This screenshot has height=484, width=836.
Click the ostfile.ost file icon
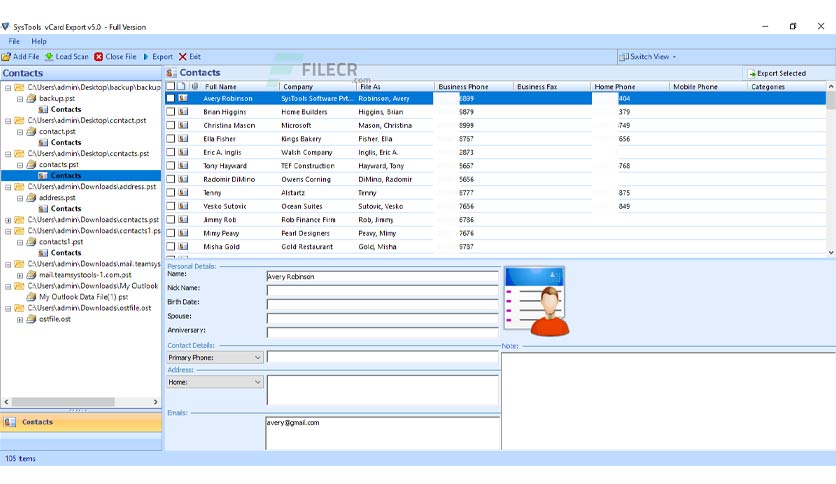(31, 319)
